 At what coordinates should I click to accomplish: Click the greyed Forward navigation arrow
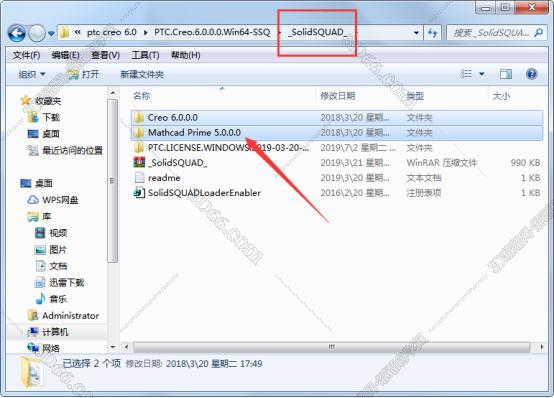click(x=36, y=34)
